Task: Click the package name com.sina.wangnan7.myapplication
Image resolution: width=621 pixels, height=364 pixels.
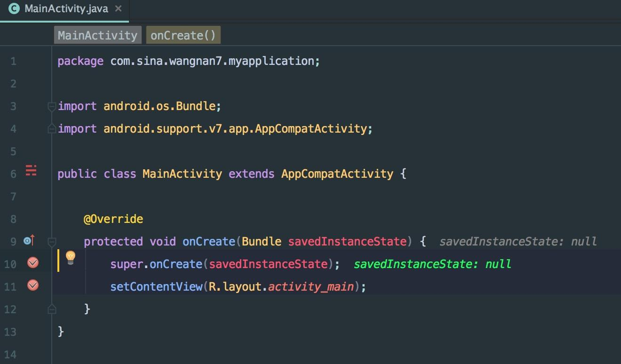Action: tap(213, 61)
